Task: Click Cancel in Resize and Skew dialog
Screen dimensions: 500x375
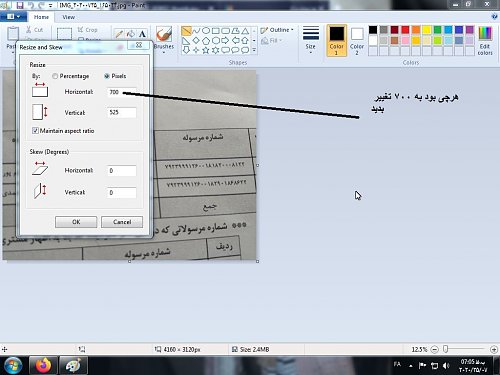Action: click(122, 222)
